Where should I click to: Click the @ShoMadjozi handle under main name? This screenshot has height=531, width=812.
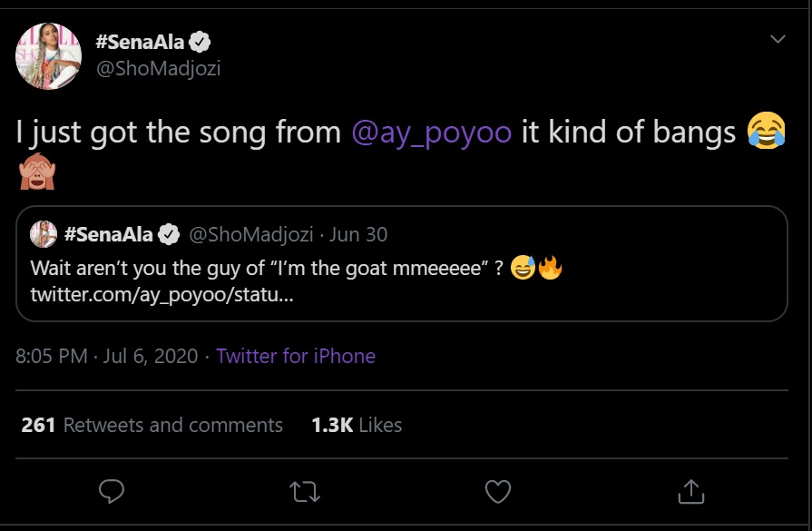coord(158,69)
